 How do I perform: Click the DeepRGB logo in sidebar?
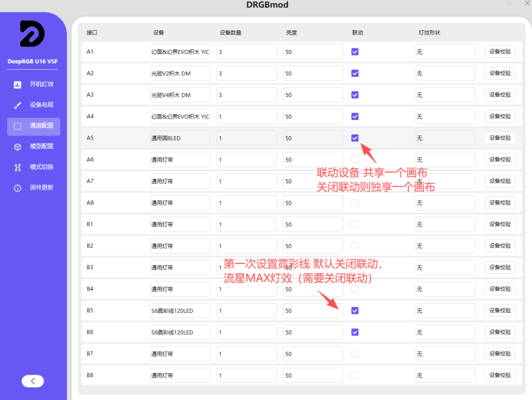tap(32, 34)
